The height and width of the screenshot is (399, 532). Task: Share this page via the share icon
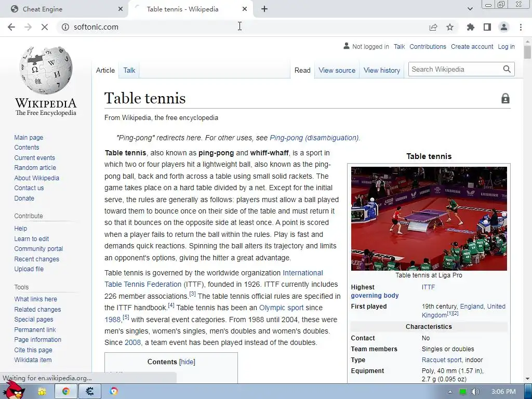[x=433, y=27]
